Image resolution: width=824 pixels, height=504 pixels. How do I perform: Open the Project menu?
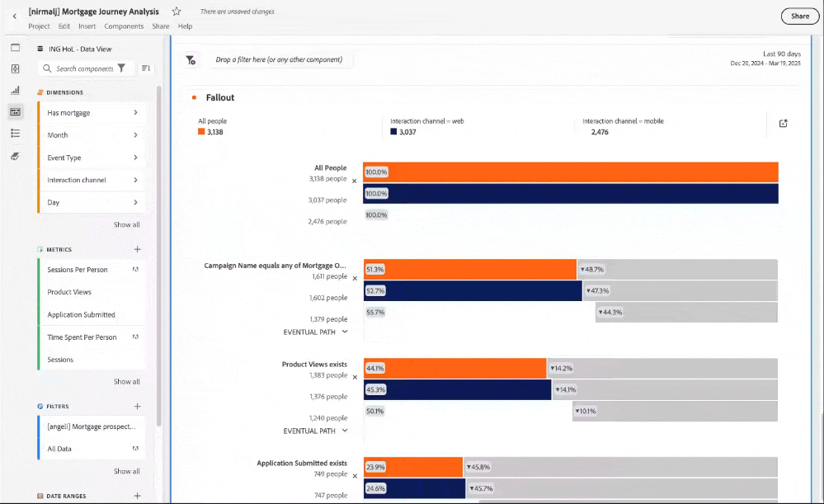[39, 26]
